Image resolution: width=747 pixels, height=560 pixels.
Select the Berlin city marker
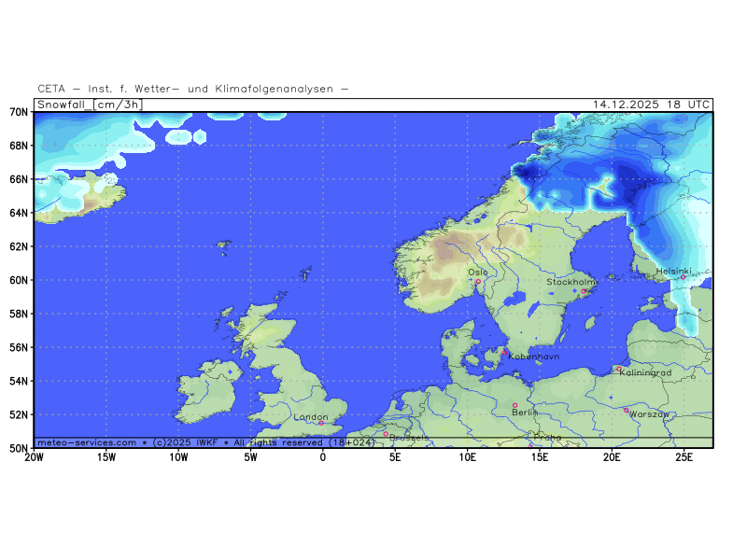pyautogui.click(x=514, y=405)
